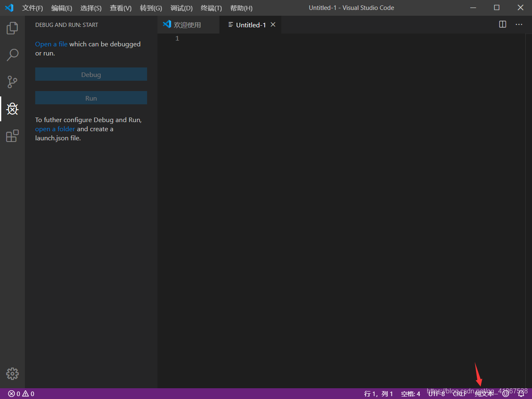Open the 文件(F) menu
This screenshot has width=532, height=399.
point(33,8)
